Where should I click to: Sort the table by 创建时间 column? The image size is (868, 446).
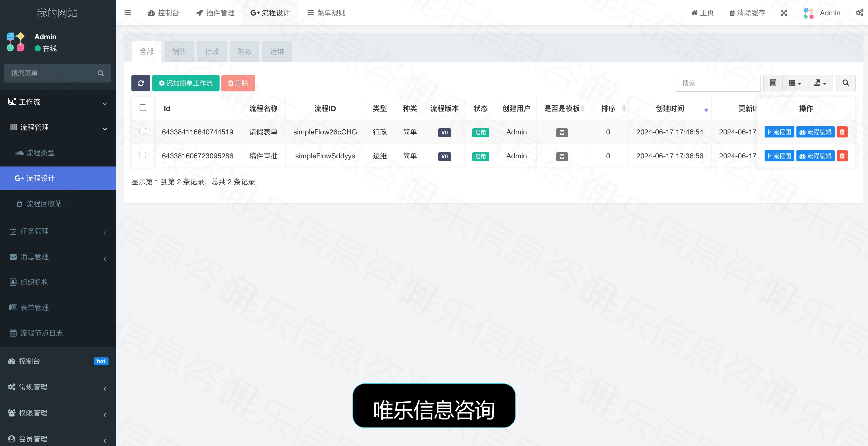670,108
